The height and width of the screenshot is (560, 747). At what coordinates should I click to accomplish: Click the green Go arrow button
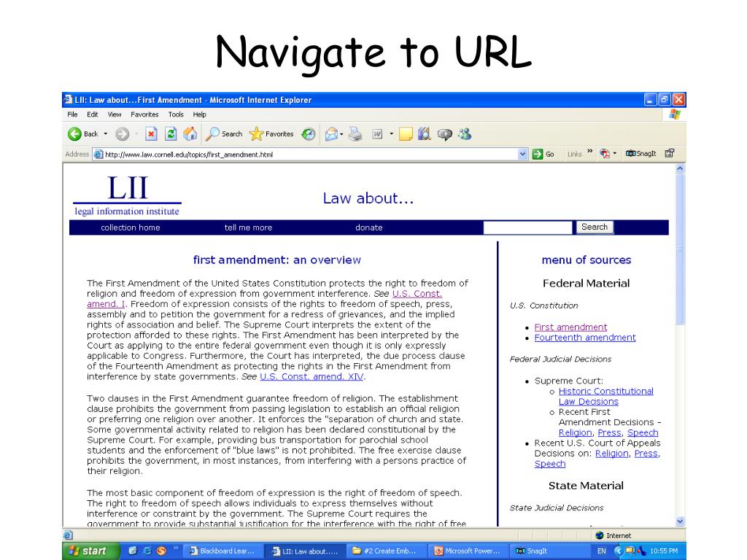tap(543, 154)
